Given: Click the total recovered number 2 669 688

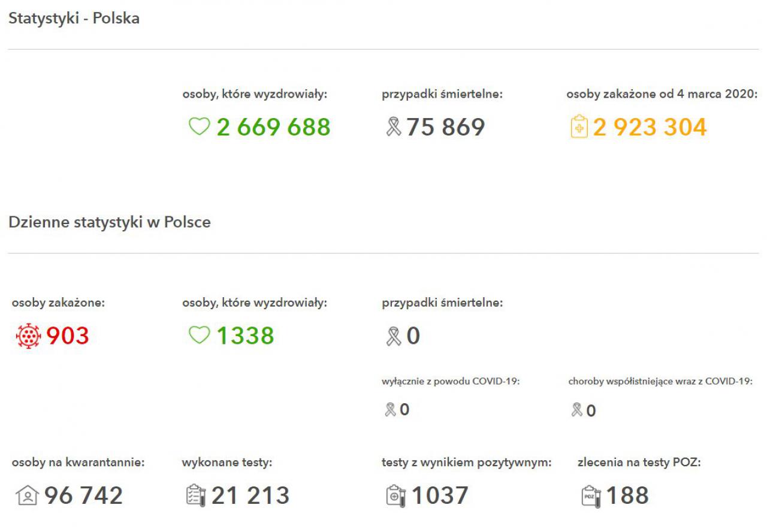Looking at the screenshot, I should (x=273, y=127).
